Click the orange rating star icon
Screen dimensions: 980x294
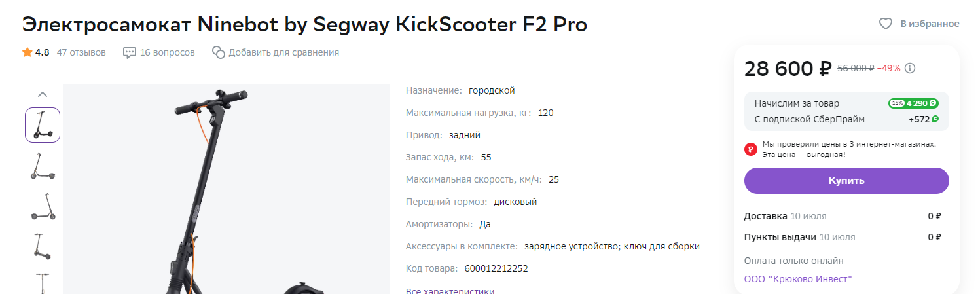(27, 52)
